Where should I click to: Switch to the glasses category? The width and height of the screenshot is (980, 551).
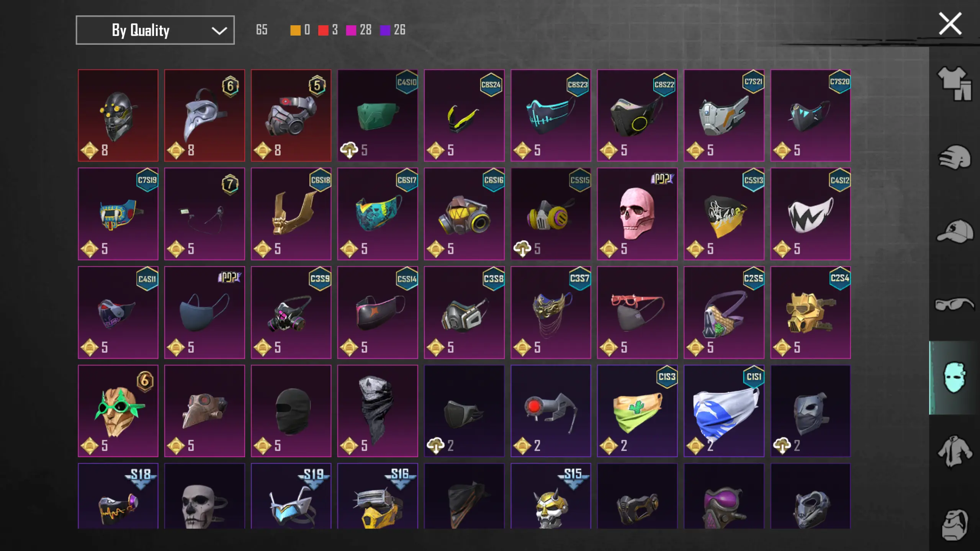(x=954, y=304)
